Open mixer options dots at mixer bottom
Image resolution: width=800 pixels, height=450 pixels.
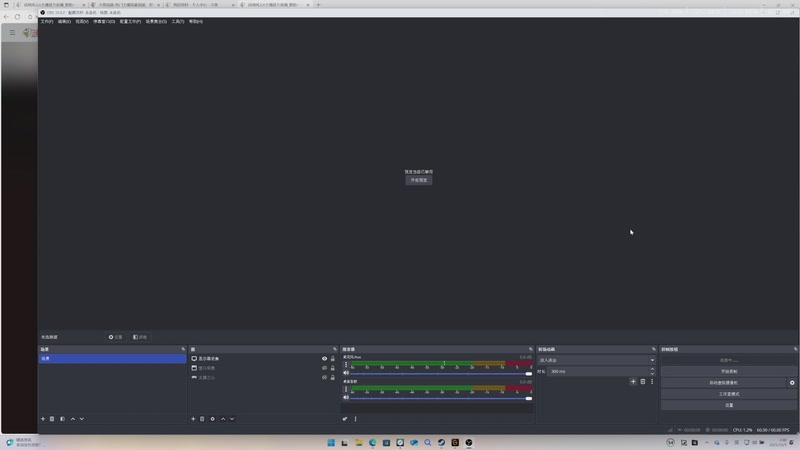(356, 419)
